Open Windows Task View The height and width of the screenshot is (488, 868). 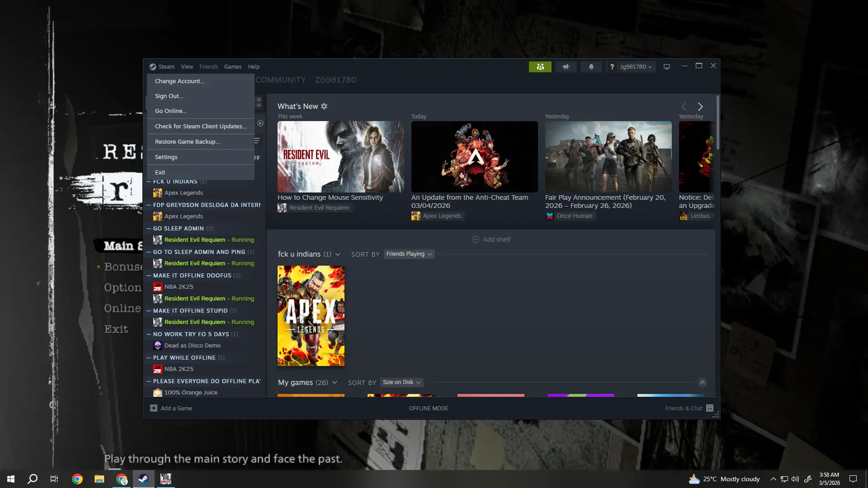pyautogui.click(x=54, y=479)
